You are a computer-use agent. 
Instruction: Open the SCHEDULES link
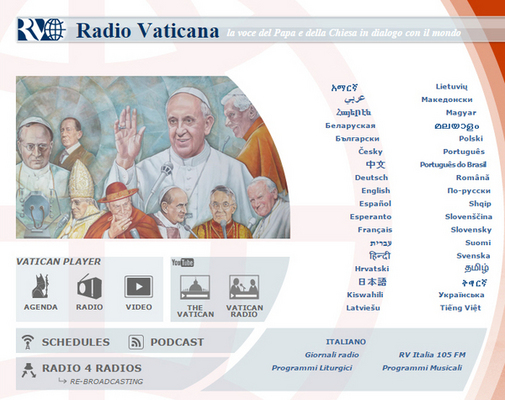[x=76, y=342]
